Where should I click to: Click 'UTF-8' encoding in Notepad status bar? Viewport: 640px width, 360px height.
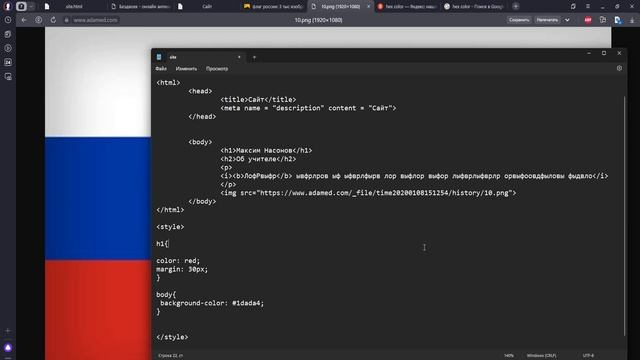click(x=588, y=356)
